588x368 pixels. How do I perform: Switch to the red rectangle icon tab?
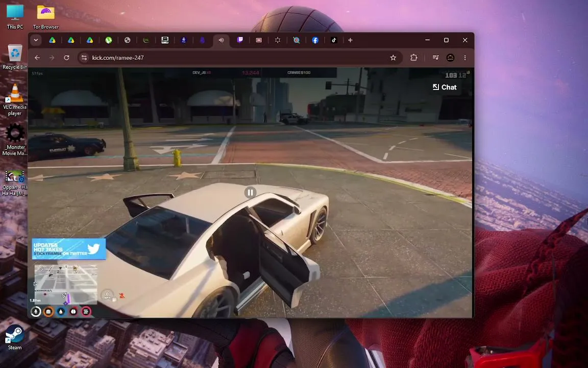click(259, 40)
